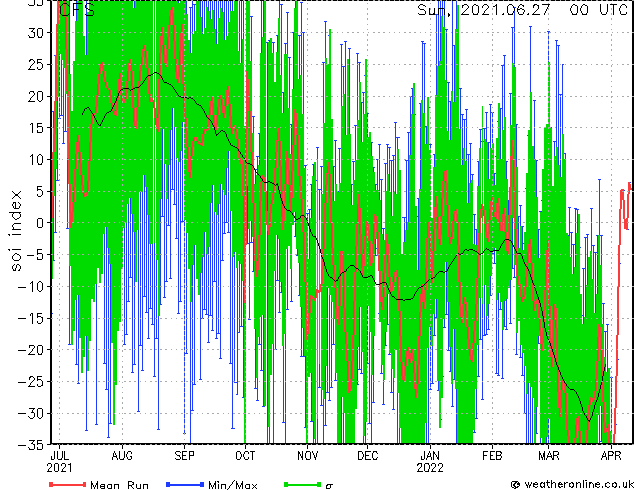The height and width of the screenshot is (490, 634).
Task: Click the CFS model label
Action: 77,10
